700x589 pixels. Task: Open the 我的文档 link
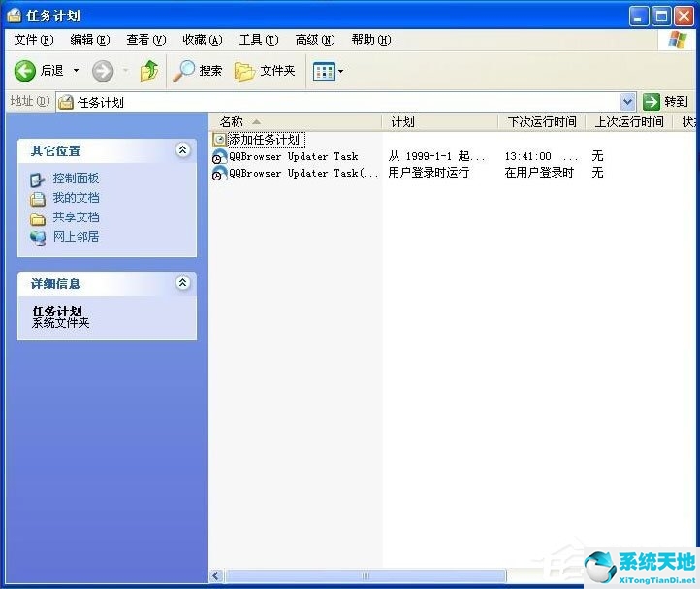[x=76, y=198]
